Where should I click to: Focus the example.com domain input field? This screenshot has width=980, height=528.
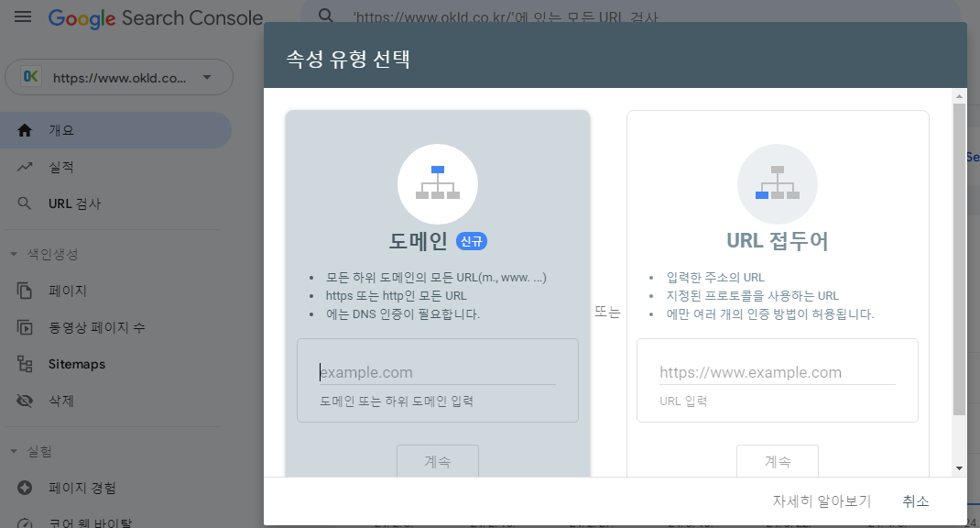point(437,372)
